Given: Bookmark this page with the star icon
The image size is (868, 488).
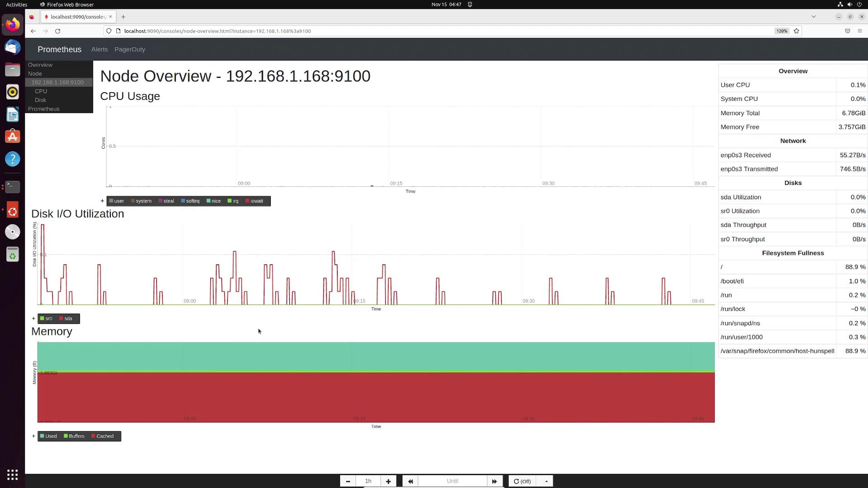Looking at the screenshot, I should (x=797, y=31).
